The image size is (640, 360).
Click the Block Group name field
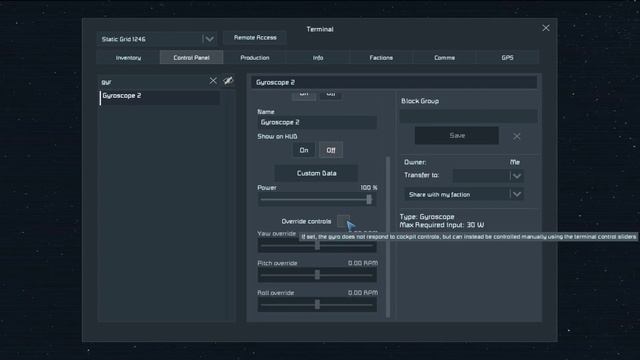coord(469,116)
